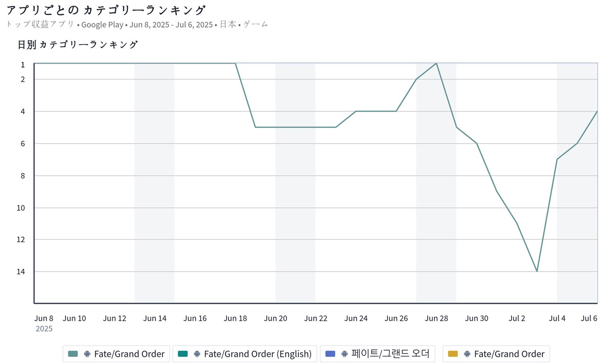Viewport: 607px width, 364px height.
Task: Click the Jun 18 x-axis date label
Action: (235, 318)
